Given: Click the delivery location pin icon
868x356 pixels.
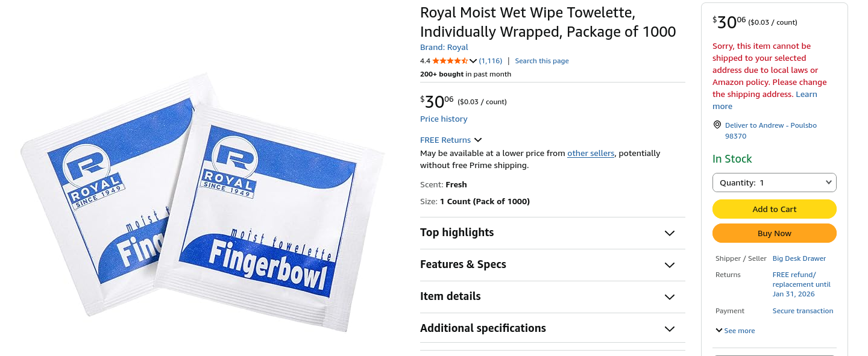Looking at the screenshot, I should coord(717,125).
